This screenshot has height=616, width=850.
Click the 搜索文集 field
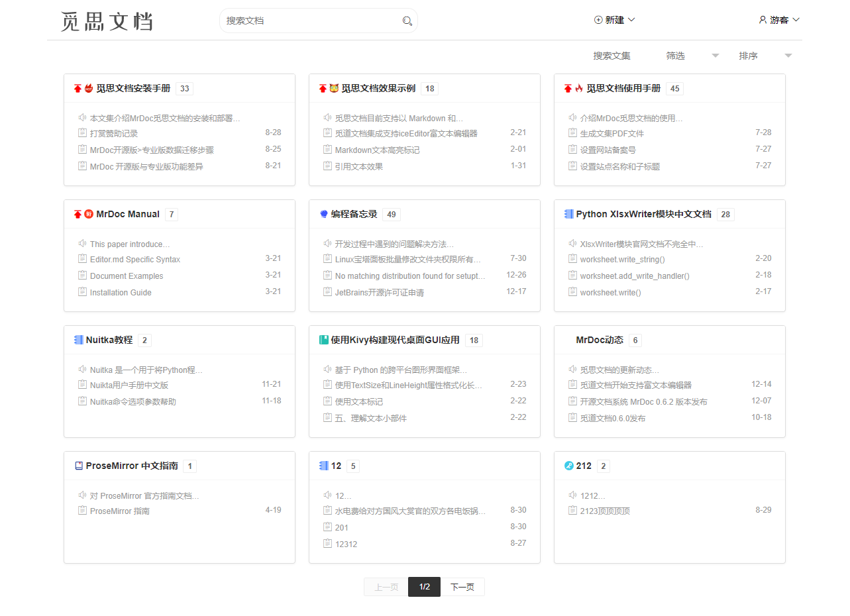(x=611, y=56)
